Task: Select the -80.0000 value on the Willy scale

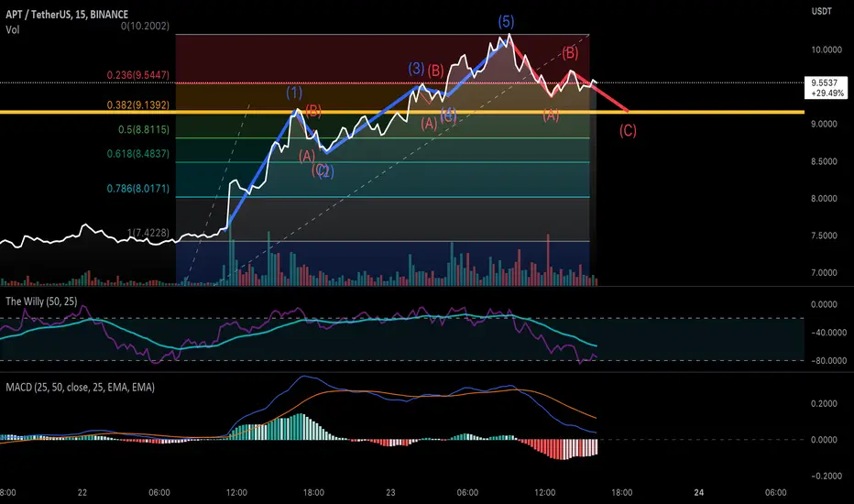Action: pyautogui.click(x=828, y=361)
